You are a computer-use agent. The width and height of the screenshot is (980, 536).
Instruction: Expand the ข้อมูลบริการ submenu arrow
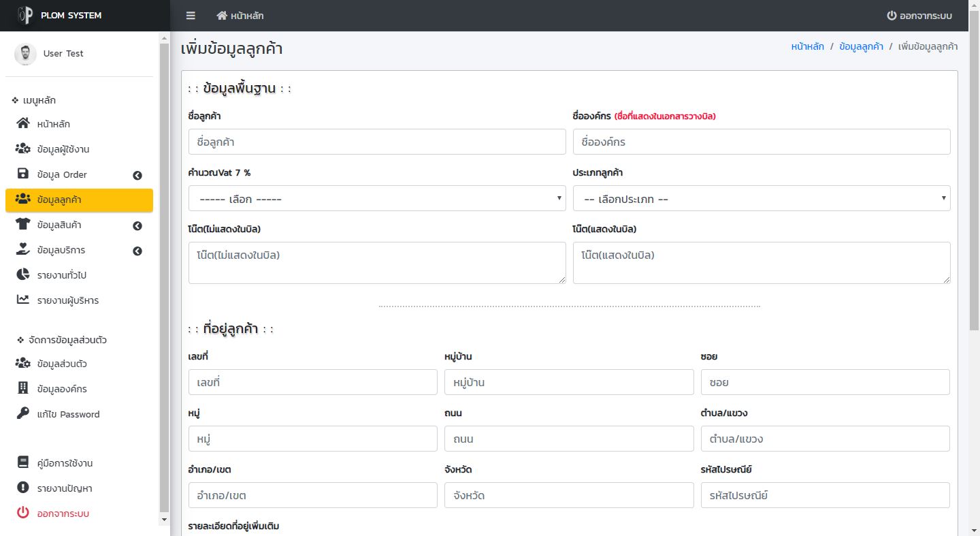coord(137,251)
